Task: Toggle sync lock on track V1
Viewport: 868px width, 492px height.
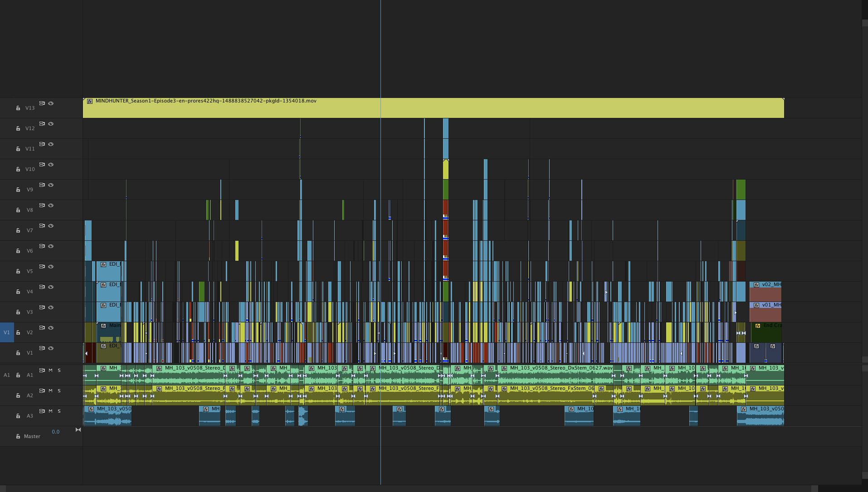Action: (42, 348)
